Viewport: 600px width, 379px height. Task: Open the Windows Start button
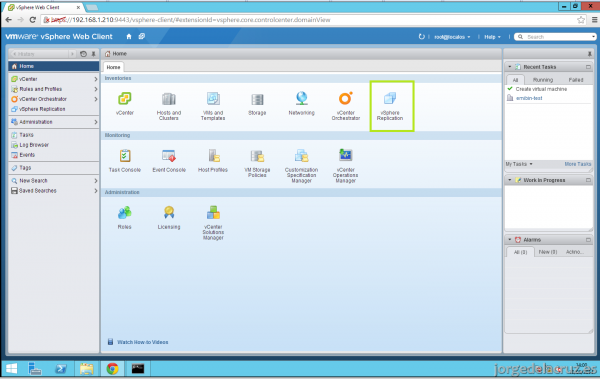pyautogui.click(x=11, y=369)
